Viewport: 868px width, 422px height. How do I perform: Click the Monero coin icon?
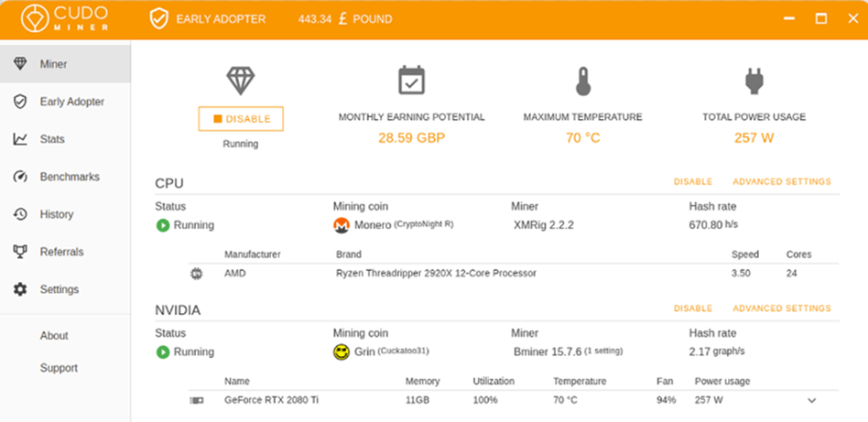click(342, 225)
